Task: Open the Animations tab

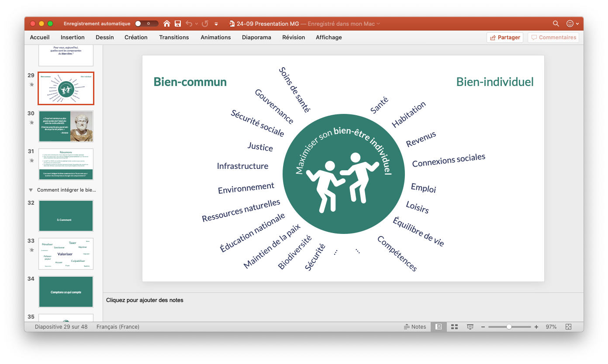Action: [x=216, y=38]
